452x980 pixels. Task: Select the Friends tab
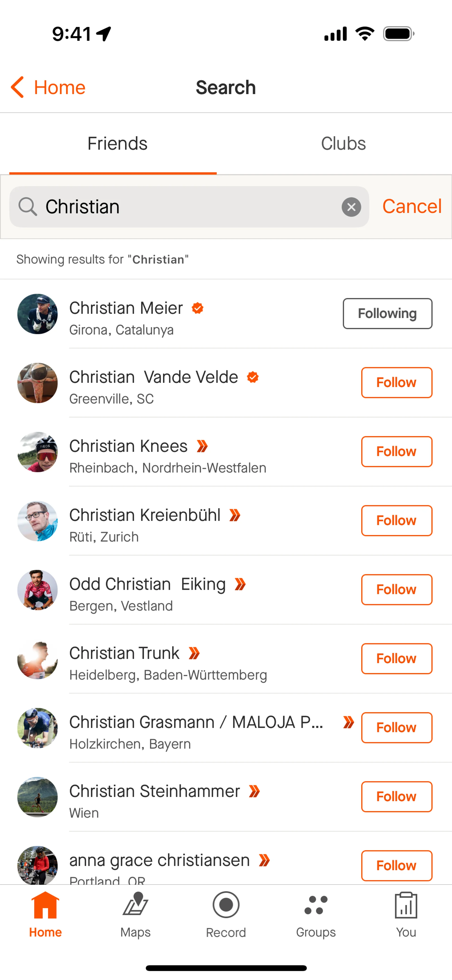pyautogui.click(x=117, y=144)
